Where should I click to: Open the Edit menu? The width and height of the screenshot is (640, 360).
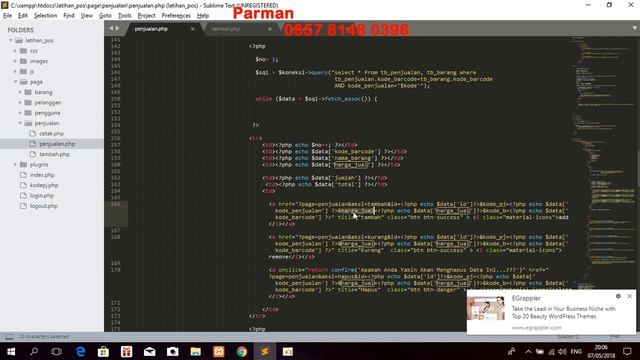point(23,16)
